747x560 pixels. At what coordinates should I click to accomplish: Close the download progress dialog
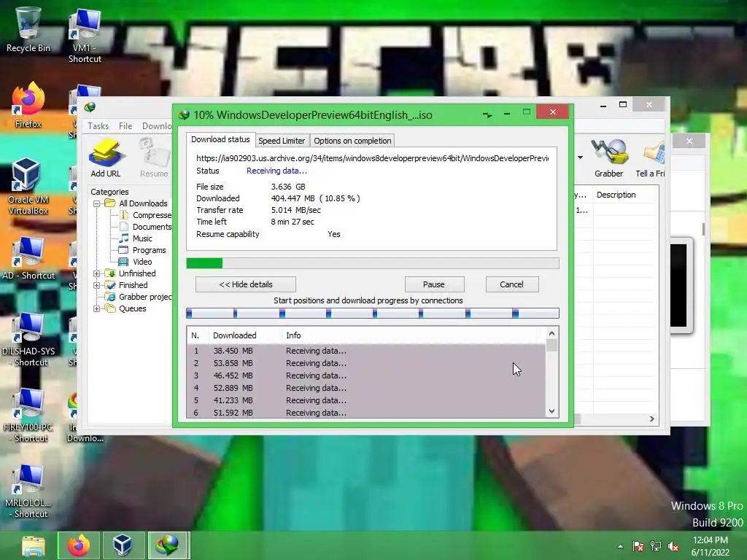pos(552,112)
